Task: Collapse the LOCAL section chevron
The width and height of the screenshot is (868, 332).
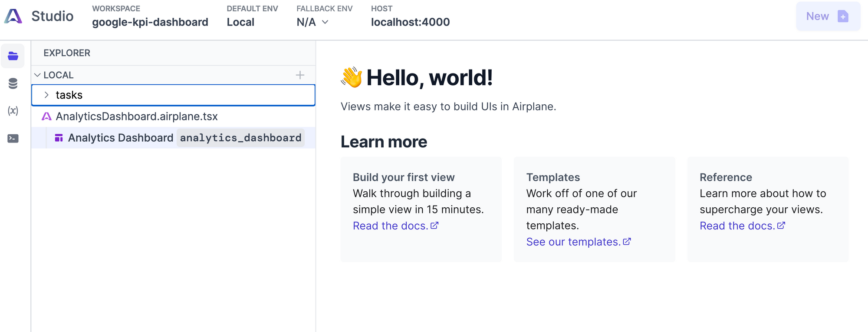Action: 37,75
